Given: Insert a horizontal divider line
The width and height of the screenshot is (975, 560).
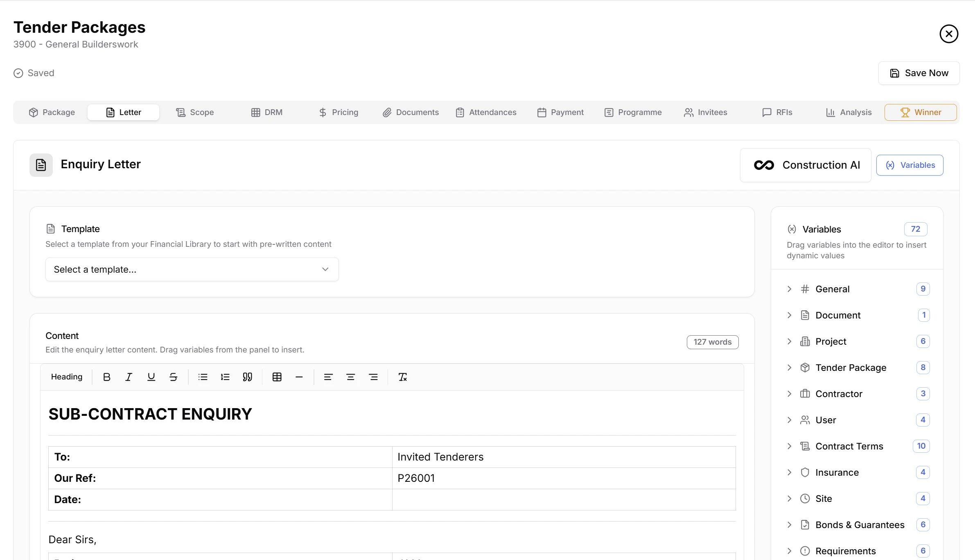Looking at the screenshot, I should click(x=299, y=377).
